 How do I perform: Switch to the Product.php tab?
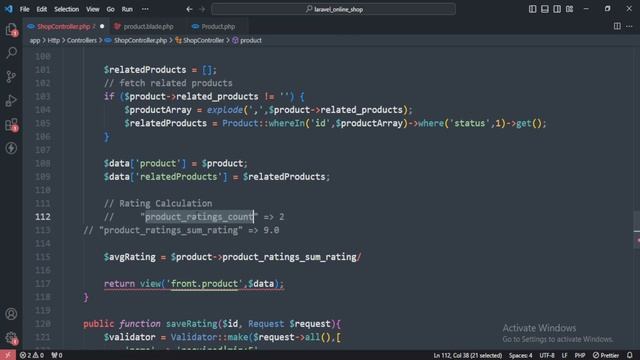pyautogui.click(x=218, y=27)
